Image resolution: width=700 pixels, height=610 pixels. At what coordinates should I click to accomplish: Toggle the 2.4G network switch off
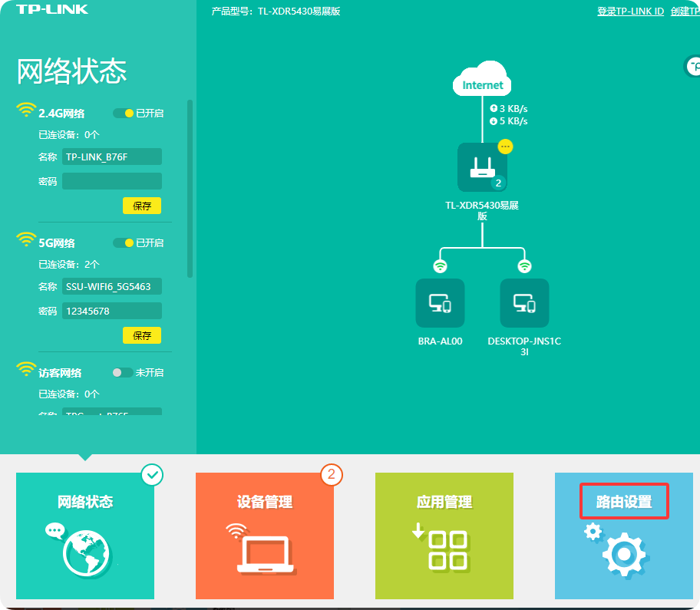click(x=124, y=114)
